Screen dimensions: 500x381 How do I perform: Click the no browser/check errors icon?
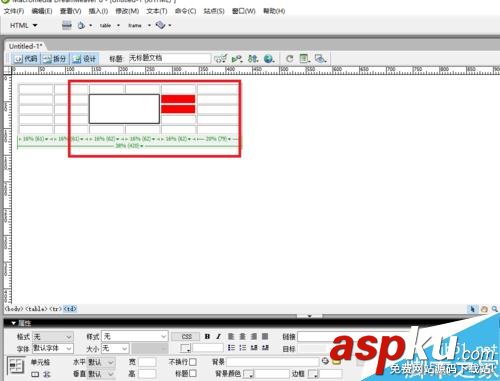pos(220,59)
